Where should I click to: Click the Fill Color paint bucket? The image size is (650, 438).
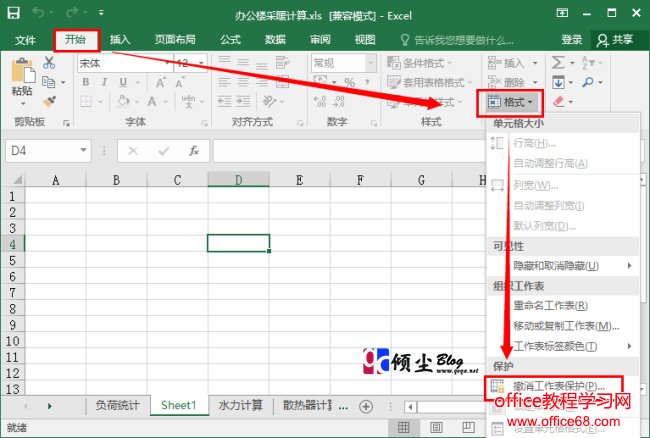(x=124, y=101)
